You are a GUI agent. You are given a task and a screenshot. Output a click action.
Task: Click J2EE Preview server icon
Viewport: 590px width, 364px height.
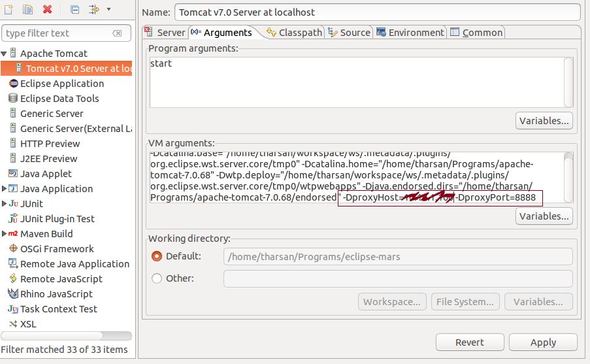(13, 158)
